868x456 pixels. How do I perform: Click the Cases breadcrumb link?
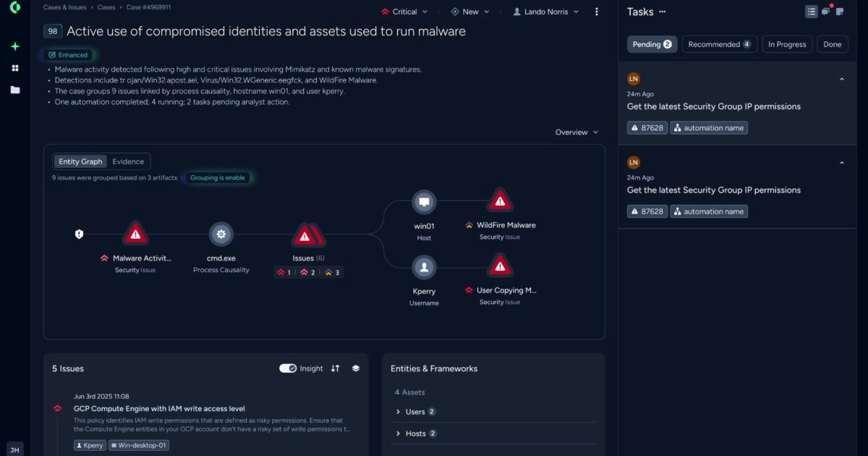pyautogui.click(x=106, y=7)
